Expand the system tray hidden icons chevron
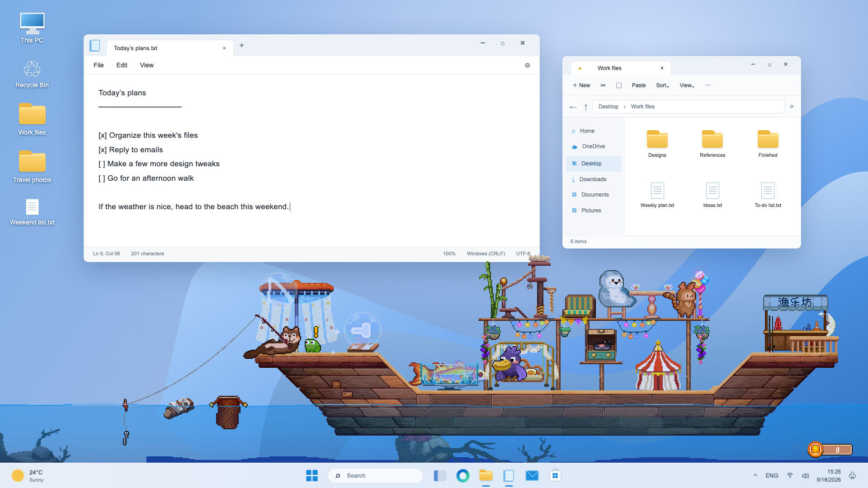Screen dimensions: 868x488 [x=755, y=475]
